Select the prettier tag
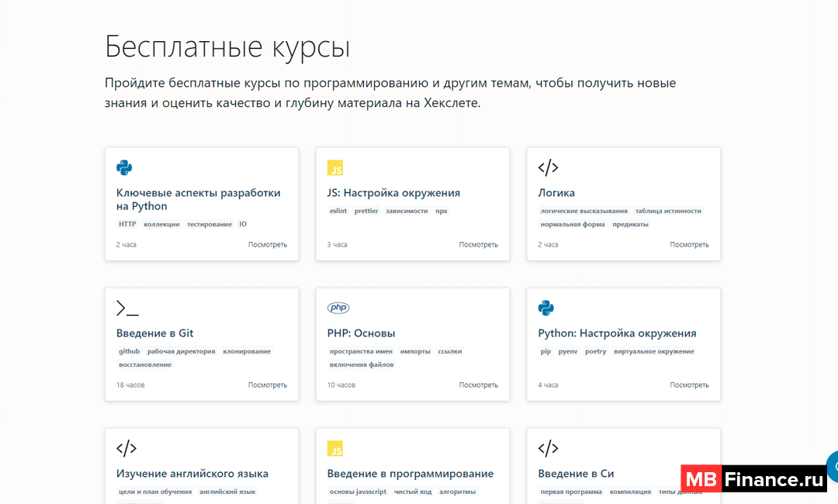838x504 pixels. click(x=366, y=211)
